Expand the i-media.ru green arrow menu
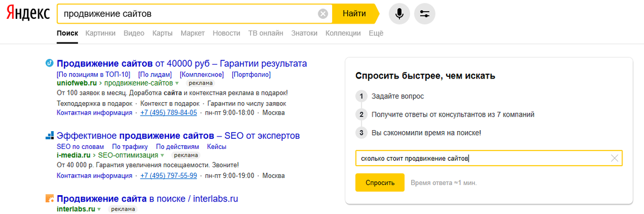This screenshot has width=644, height=214. click(162, 155)
